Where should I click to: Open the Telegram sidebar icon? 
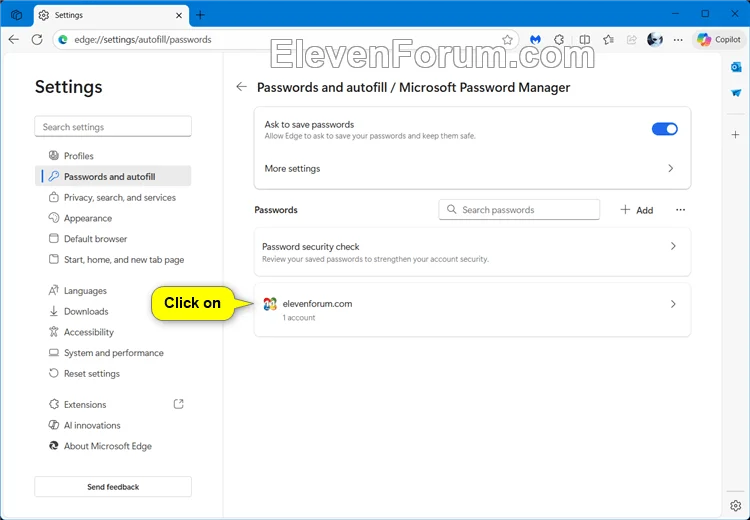pyautogui.click(x=736, y=93)
